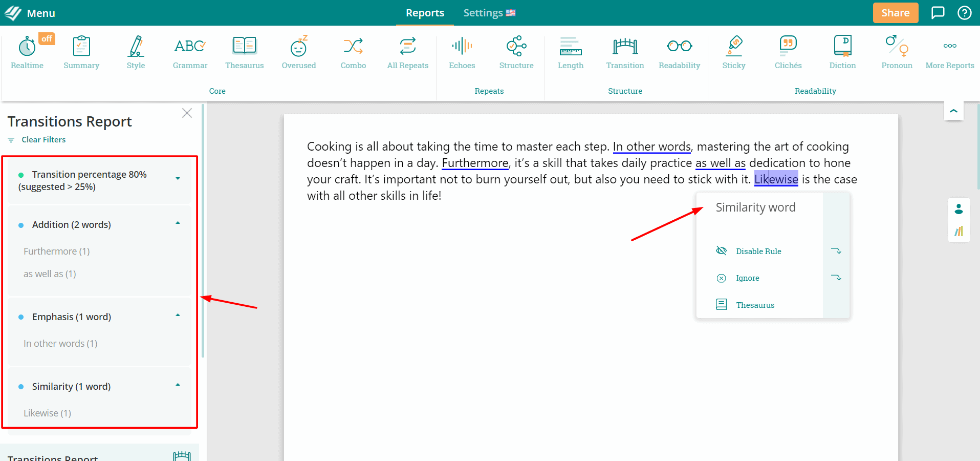980x461 pixels.
Task: Run the sentence Length report
Action: [571, 53]
